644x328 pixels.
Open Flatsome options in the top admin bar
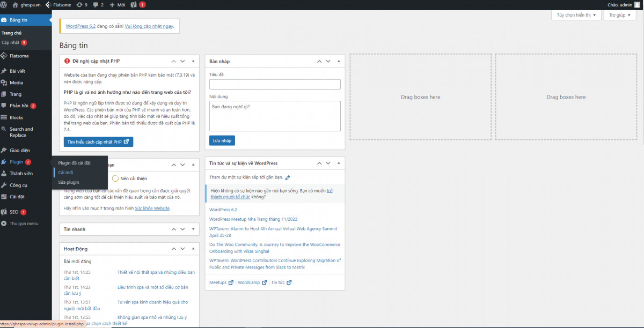point(59,4)
